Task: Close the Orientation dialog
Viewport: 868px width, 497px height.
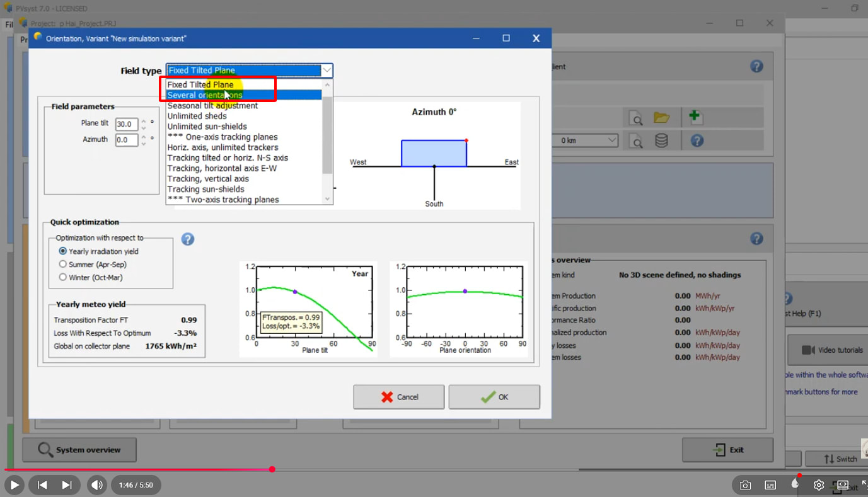Action: point(536,38)
